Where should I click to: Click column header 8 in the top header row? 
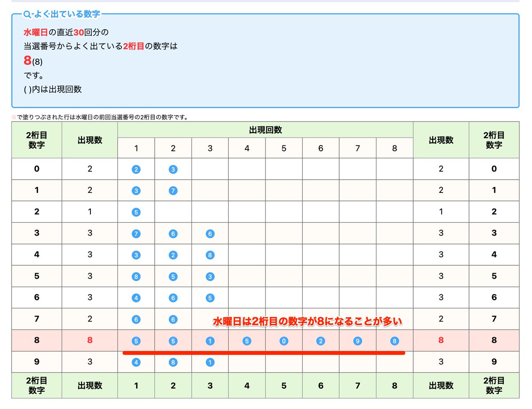point(395,148)
